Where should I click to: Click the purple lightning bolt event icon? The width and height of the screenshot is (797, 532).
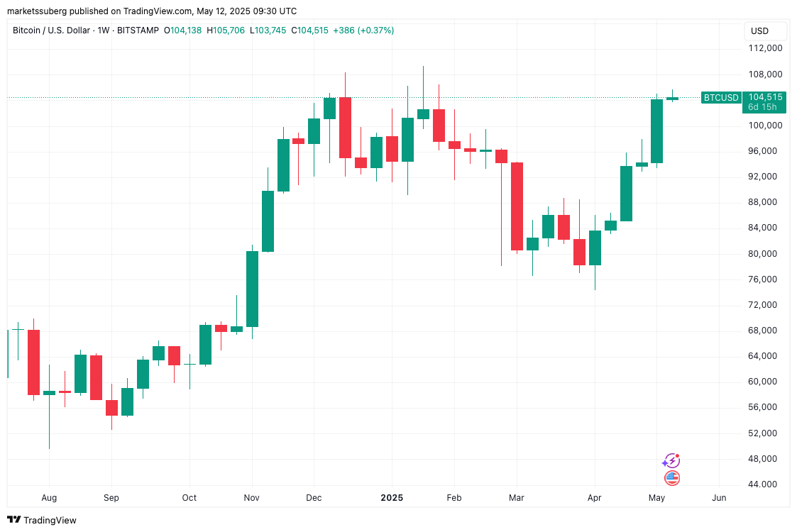point(671,461)
